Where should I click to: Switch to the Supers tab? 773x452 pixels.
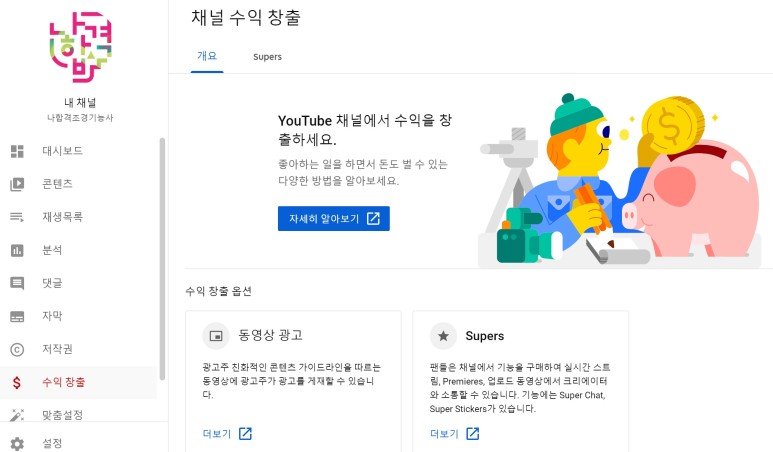point(267,57)
